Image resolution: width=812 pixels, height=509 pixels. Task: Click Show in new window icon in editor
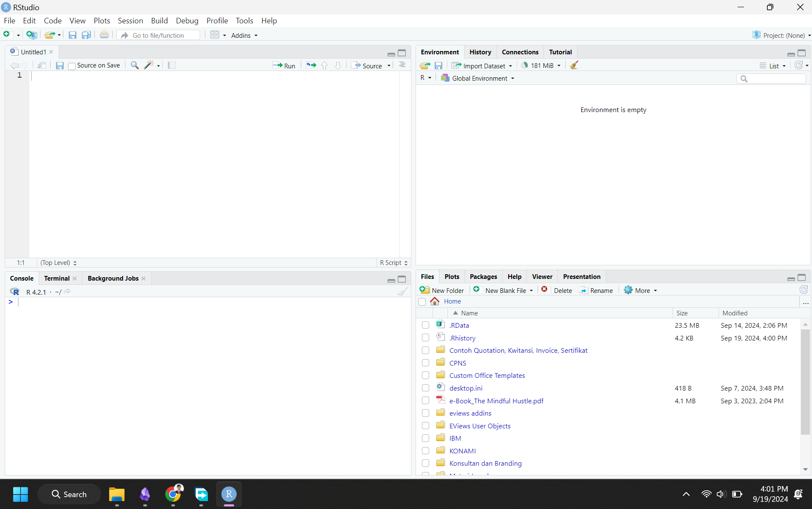click(42, 65)
